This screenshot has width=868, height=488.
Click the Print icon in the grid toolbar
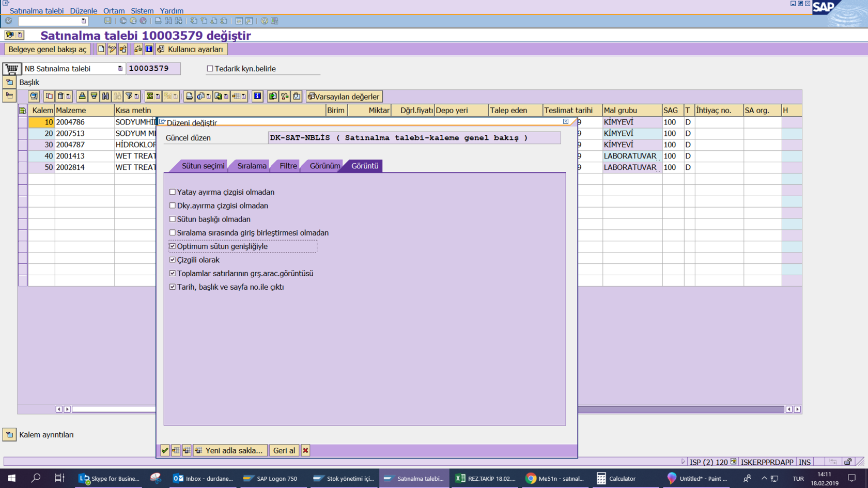coord(190,96)
